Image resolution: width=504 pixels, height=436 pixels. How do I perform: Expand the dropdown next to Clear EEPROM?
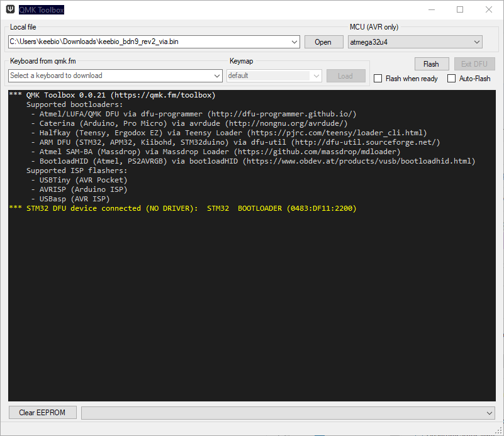click(490, 413)
